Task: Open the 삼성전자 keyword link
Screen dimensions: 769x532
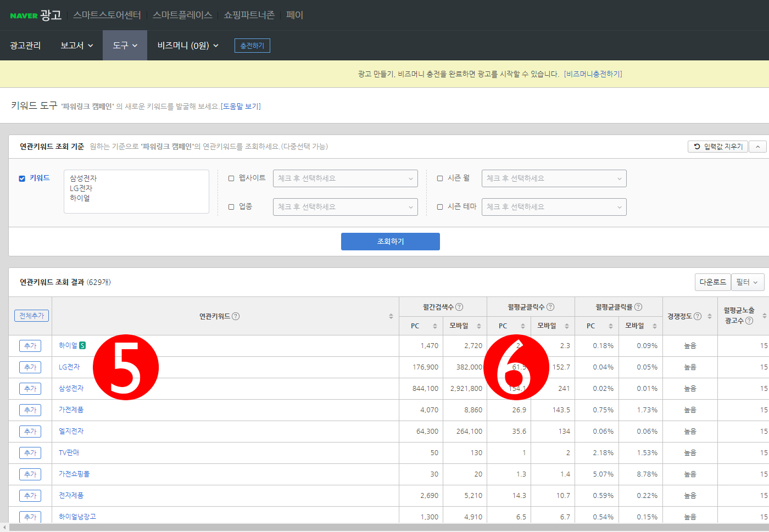Action: (71, 388)
